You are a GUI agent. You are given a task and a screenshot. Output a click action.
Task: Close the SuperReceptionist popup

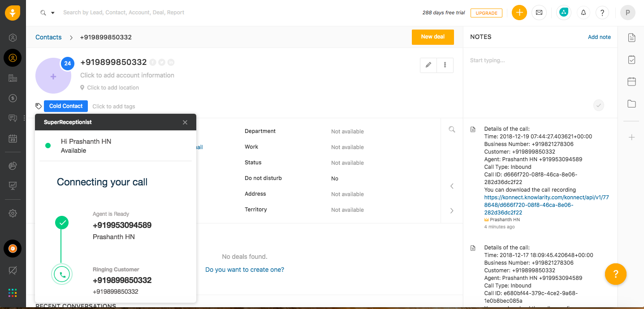pyautogui.click(x=185, y=122)
